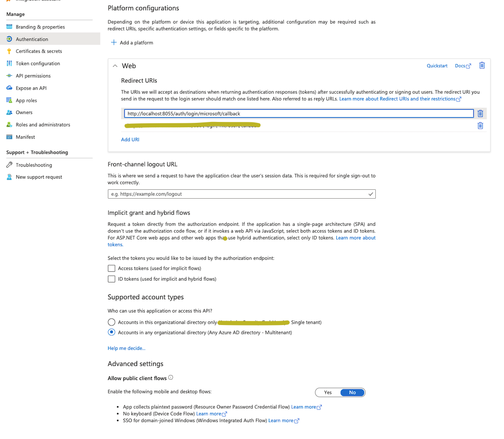Click the Token configuration icon
Viewport: 504px width, 439px height.
(x=9, y=63)
